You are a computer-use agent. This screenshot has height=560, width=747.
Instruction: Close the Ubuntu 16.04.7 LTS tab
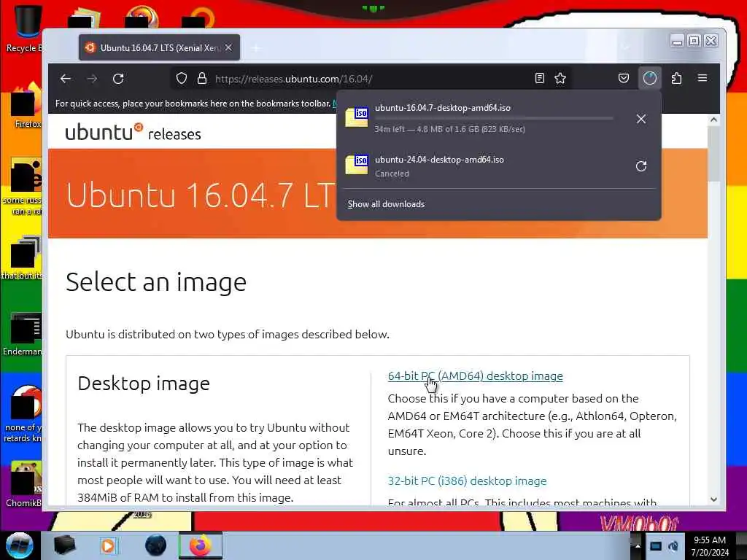coord(228,47)
